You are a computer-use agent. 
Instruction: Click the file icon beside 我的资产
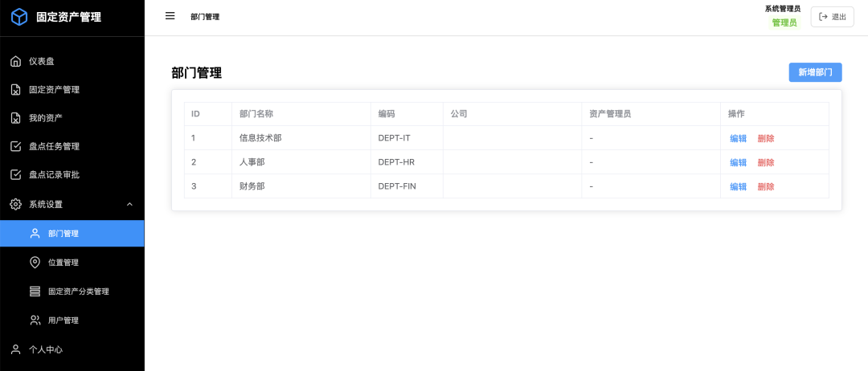(16, 118)
